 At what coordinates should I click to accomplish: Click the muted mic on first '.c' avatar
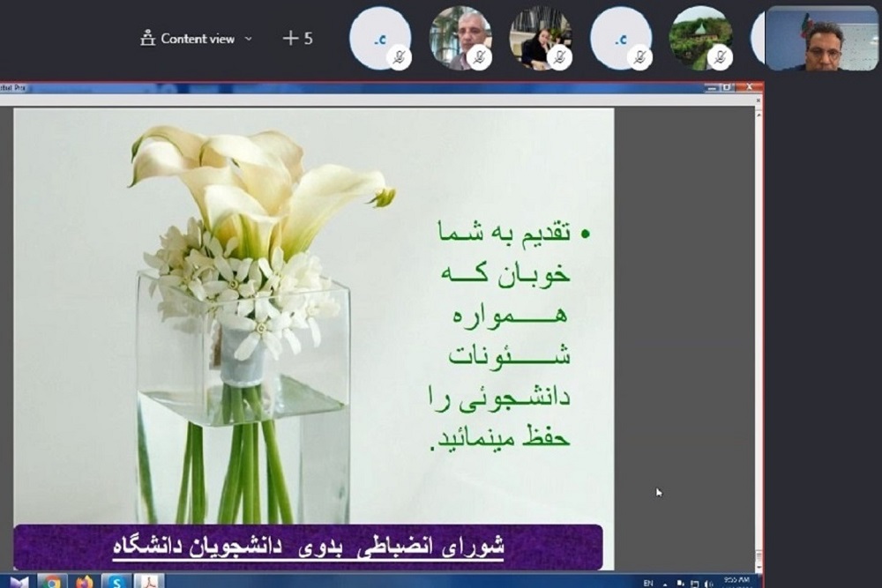point(400,58)
